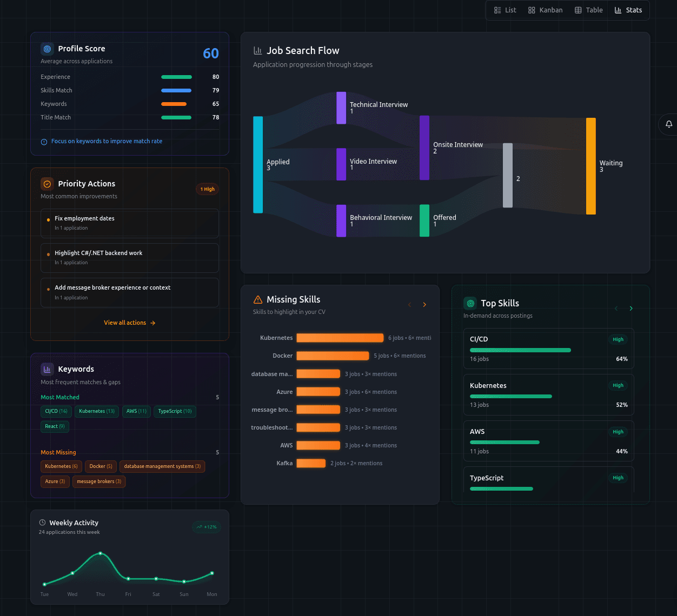
Task: Click the Onsite Interview flow node
Action: point(424,148)
